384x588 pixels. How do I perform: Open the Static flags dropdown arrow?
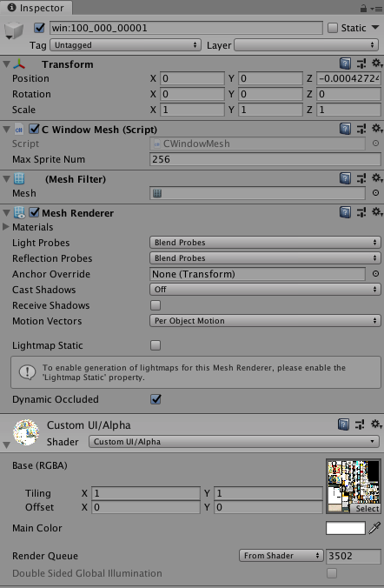coord(375,28)
